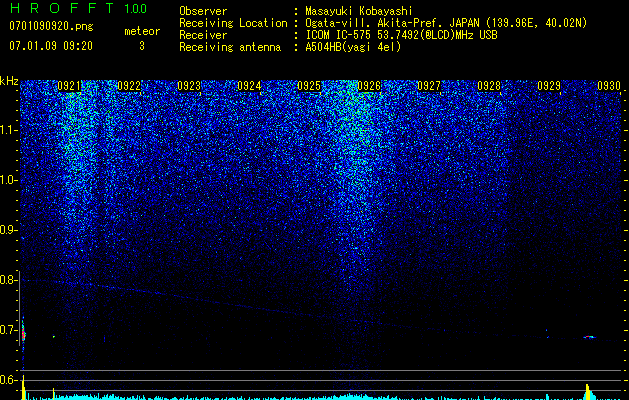
Task: Click the 0.9 kHz axis label
Action: [8, 230]
